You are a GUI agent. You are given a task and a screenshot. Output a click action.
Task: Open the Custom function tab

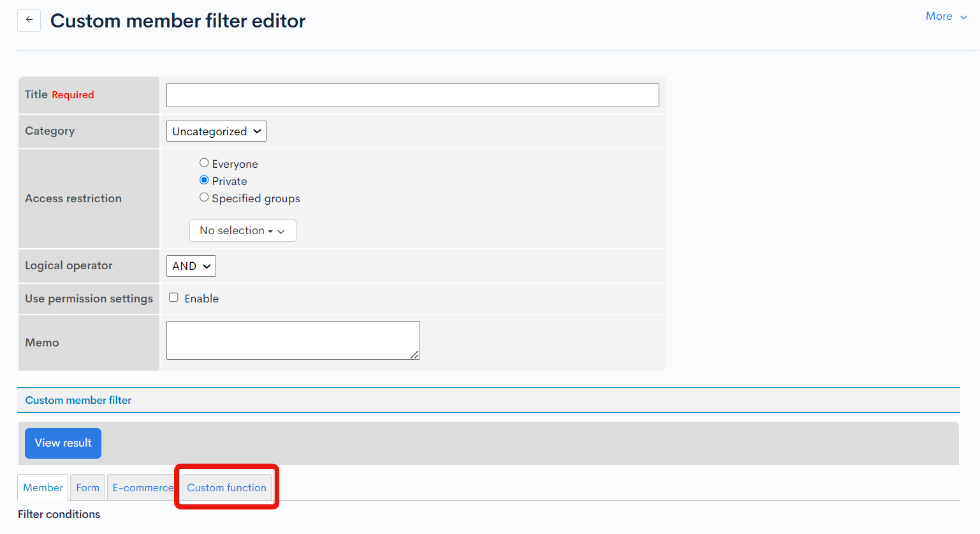pos(226,487)
